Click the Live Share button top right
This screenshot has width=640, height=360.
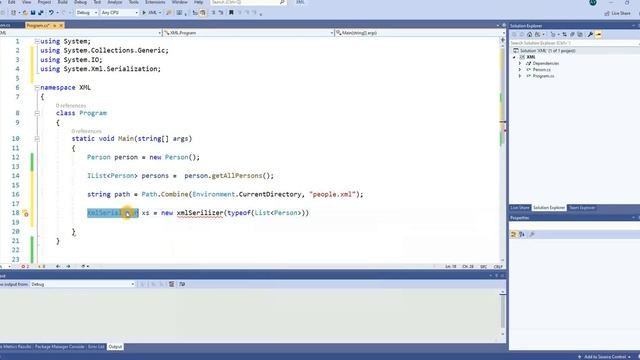(x=618, y=13)
